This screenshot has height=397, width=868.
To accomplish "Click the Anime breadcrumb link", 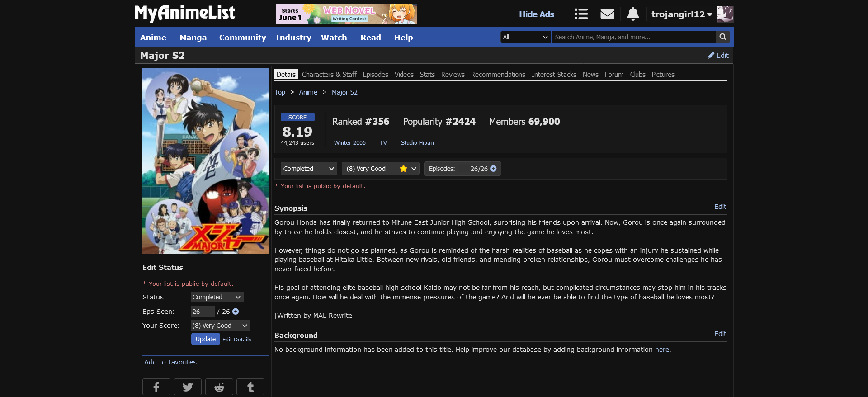I will point(308,92).
